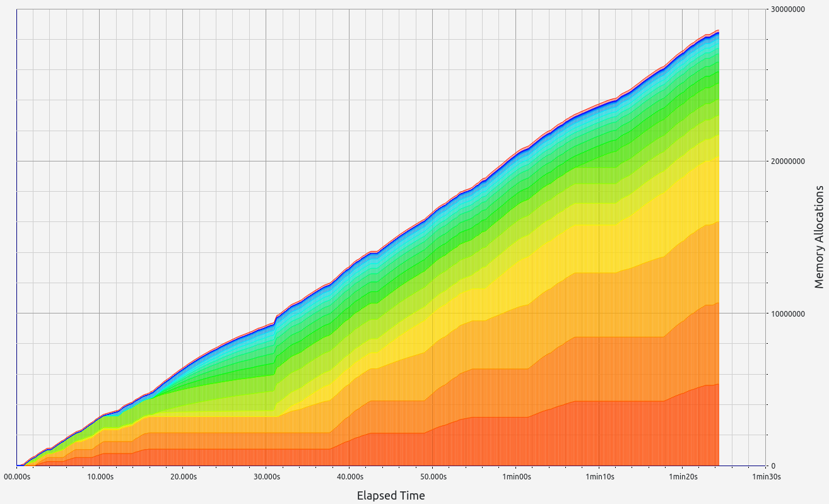The width and height of the screenshot is (829, 504).
Task: Click the 1min30s time axis label
Action: click(766, 477)
